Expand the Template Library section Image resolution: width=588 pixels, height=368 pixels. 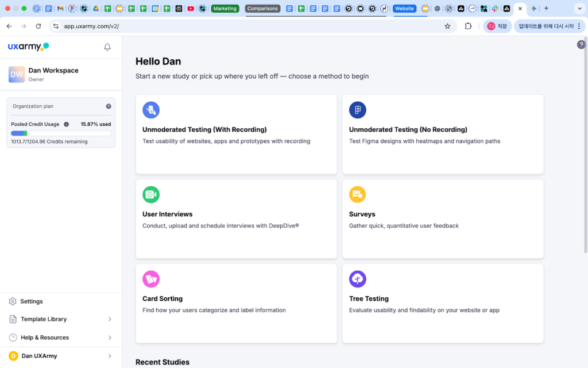tap(43, 319)
